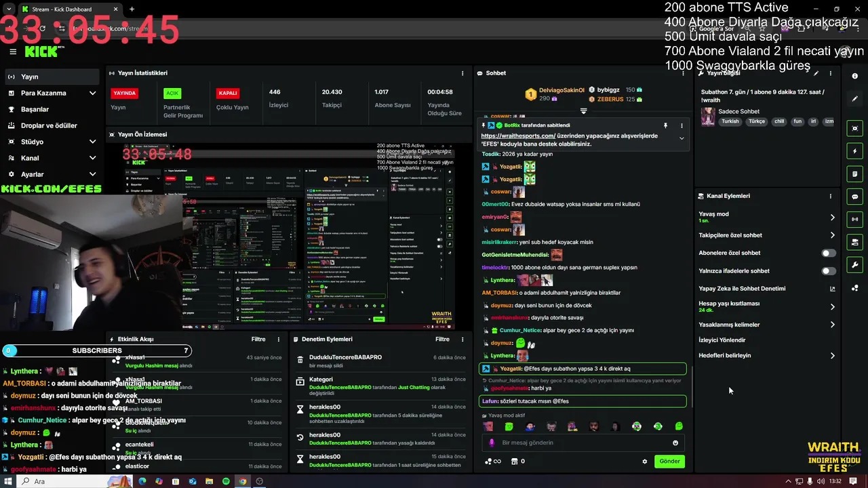868x488 pixels.
Task: Click the three-dots share icon at rail bottom
Action: [855, 288]
